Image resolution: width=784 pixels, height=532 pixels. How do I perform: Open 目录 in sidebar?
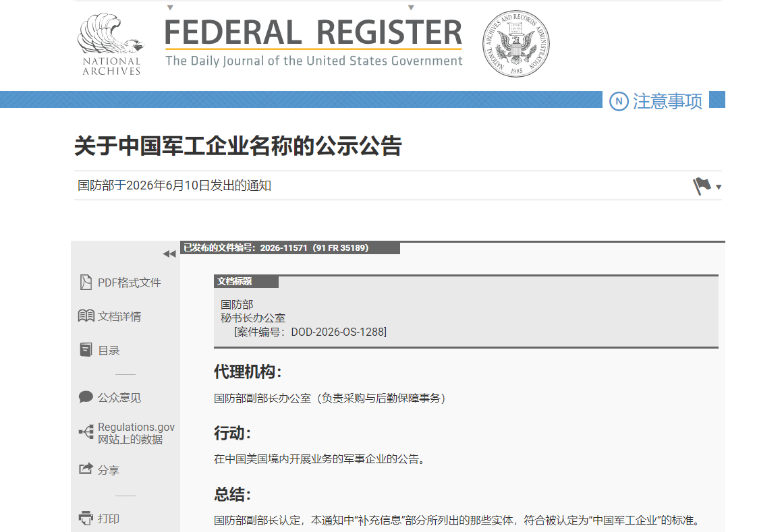point(109,351)
